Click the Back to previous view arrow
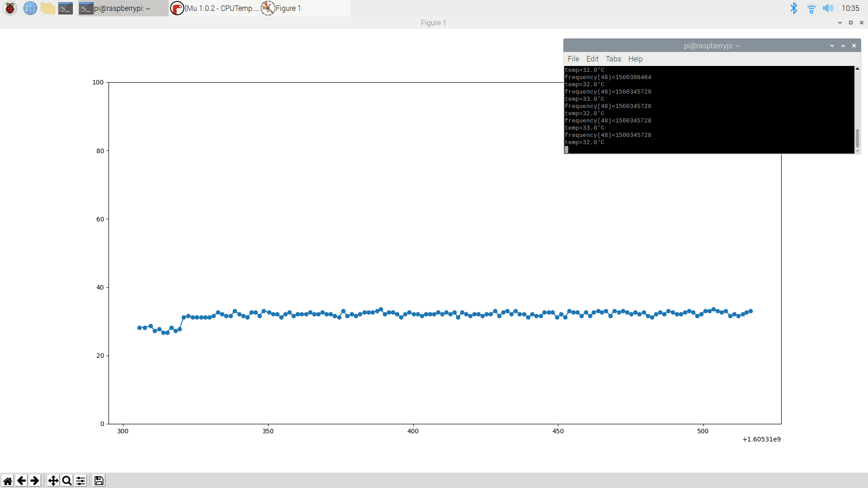 point(21,480)
